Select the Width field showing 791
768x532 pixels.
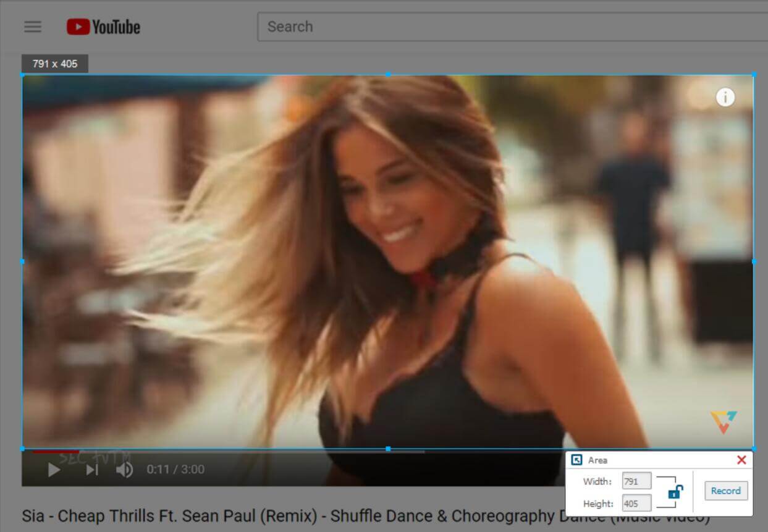(x=636, y=481)
